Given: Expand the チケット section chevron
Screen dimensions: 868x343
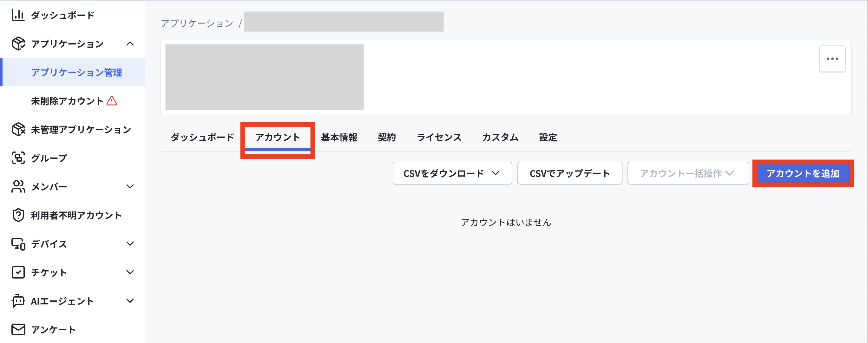Looking at the screenshot, I should pyautogui.click(x=130, y=272).
